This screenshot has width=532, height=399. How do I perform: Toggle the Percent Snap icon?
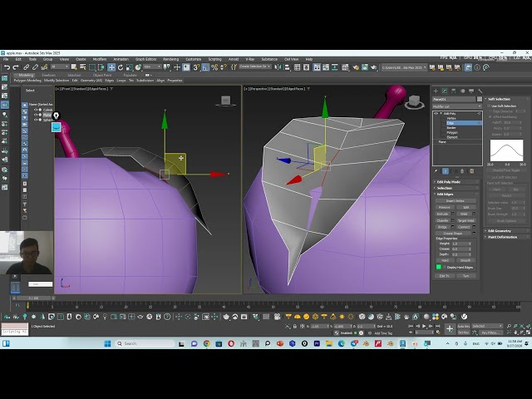point(214,67)
